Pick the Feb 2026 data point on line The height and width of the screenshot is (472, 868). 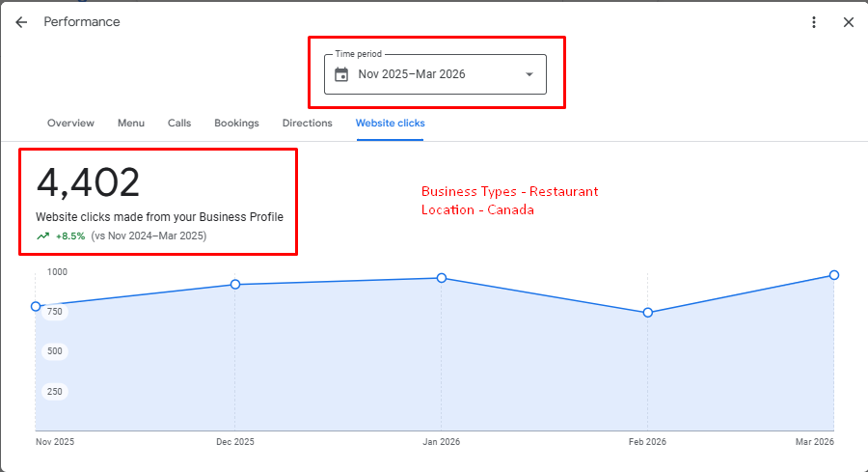pyautogui.click(x=647, y=313)
